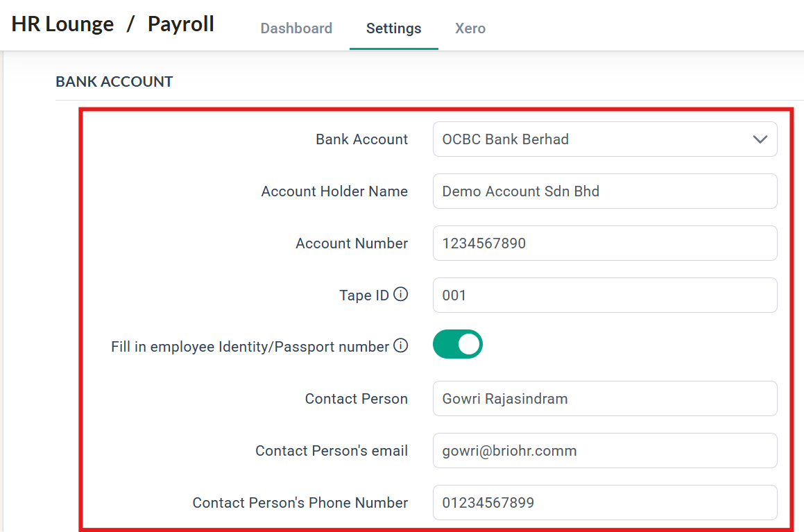This screenshot has width=804, height=532.
Task: Click the info icon beside Tape ID
Action: point(400,294)
